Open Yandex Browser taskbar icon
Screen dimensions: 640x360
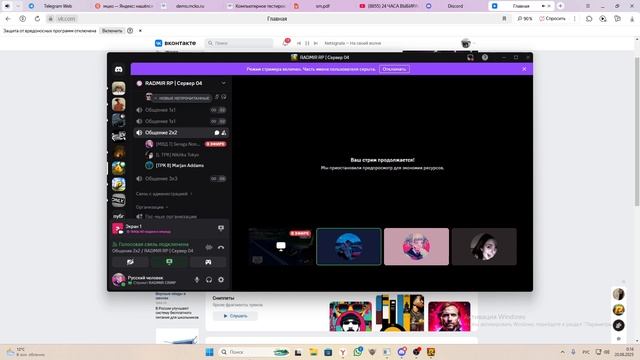342,352
